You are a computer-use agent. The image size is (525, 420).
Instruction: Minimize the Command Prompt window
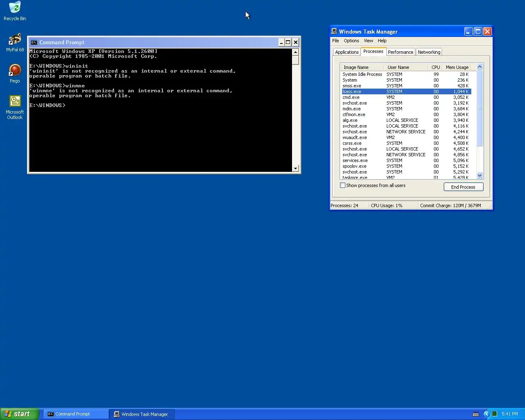click(281, 42)
